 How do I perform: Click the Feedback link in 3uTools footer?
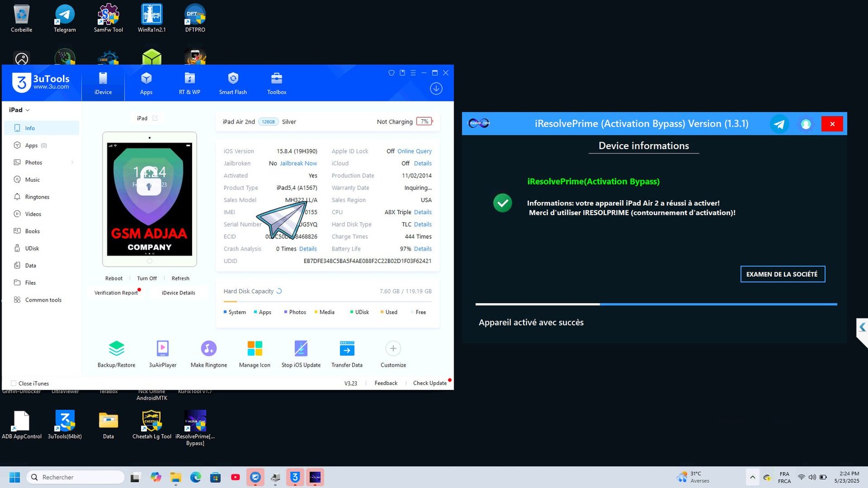coord(386,383)
